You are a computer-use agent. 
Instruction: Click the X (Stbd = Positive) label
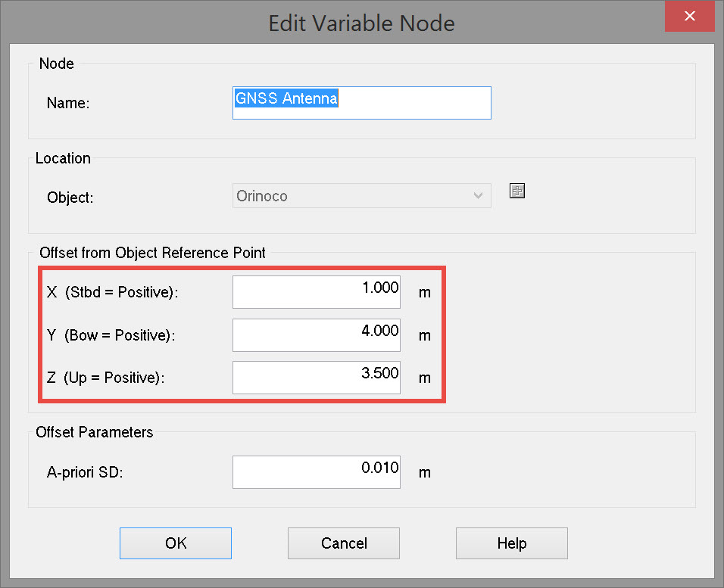(112, 292)
